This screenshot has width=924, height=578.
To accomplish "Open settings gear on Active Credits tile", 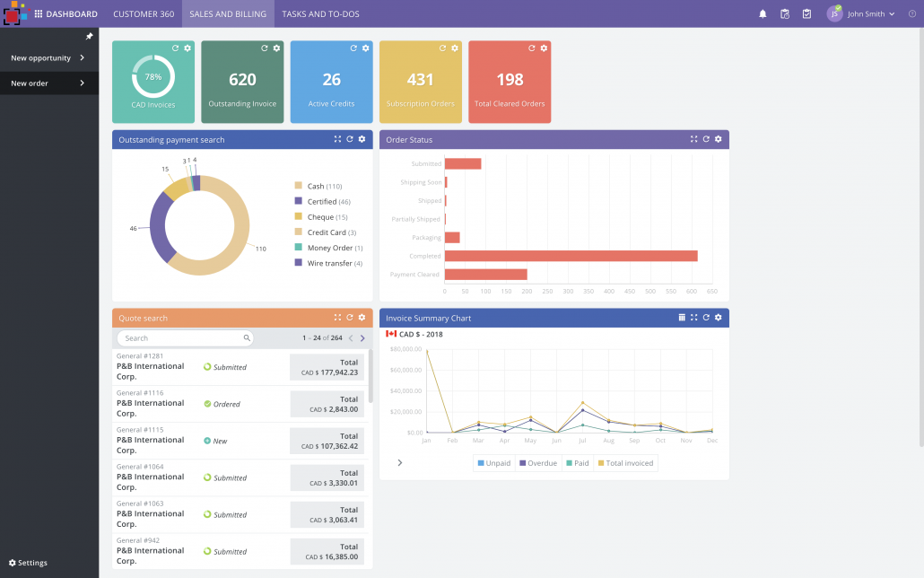I will (x=365, y=48).
